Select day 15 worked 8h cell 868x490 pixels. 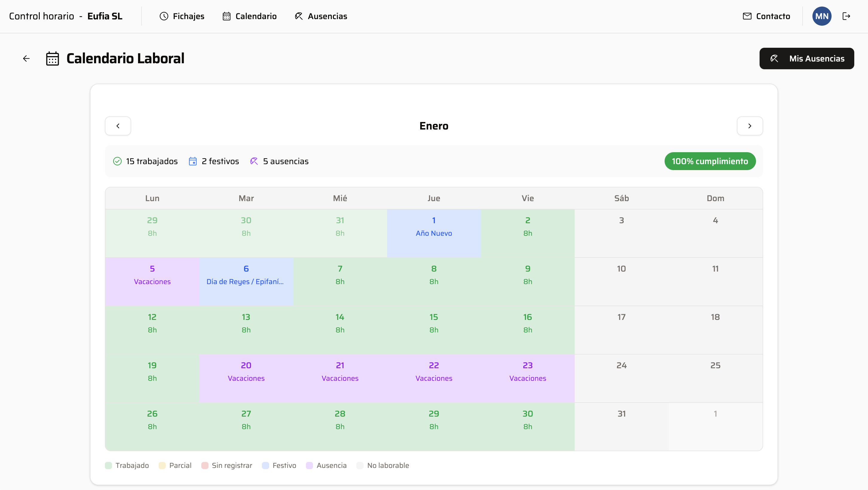click(434, 330)
